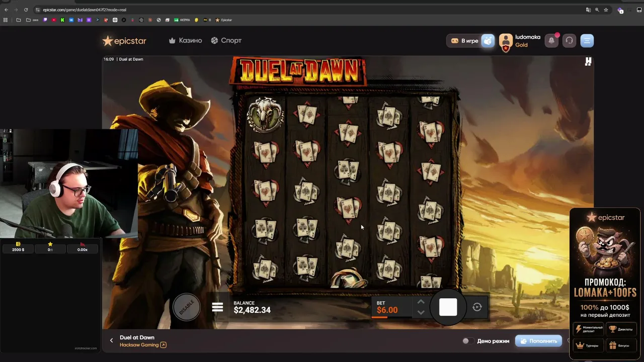The width and height of the screenshot is (644, 362).
Task: Decrease bet with the down arrow
Action: (x=421, y=312)
